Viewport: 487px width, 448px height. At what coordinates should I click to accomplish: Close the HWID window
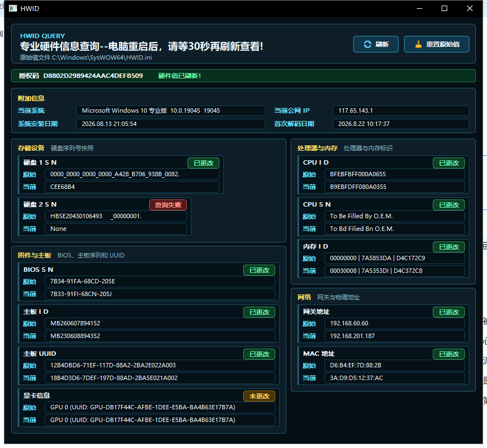point(470,8)
